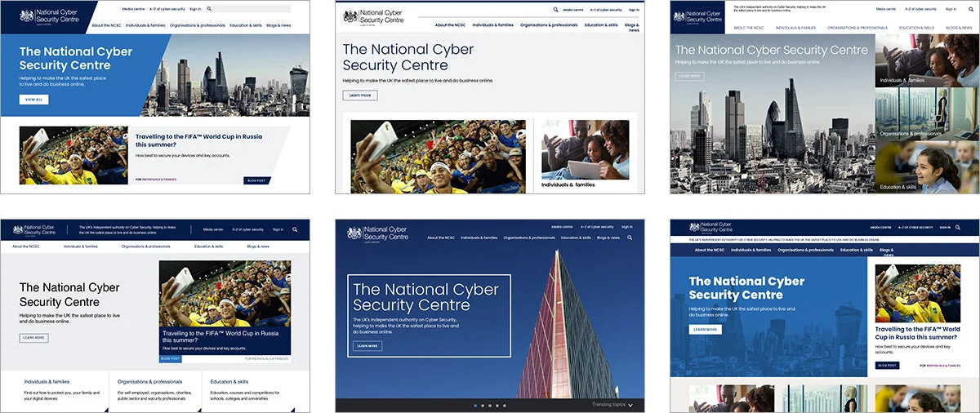Open Organisations & professionals card in the bottom-left mockup
This screenshot has height=413, width=980.
tap(155, 390)
